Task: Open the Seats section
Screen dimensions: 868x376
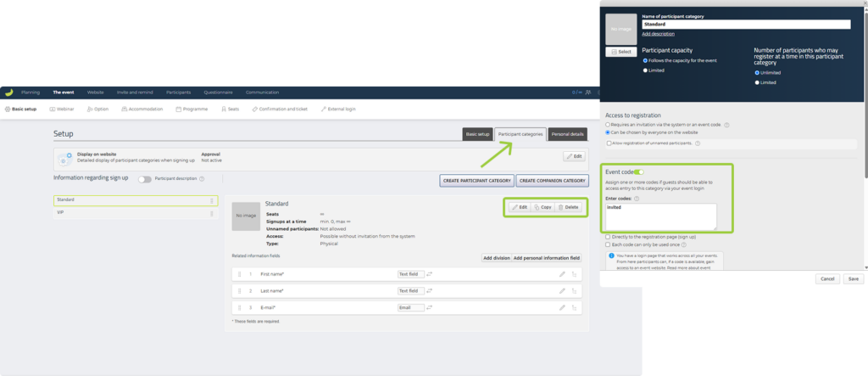Action: (x=231, y=109)
